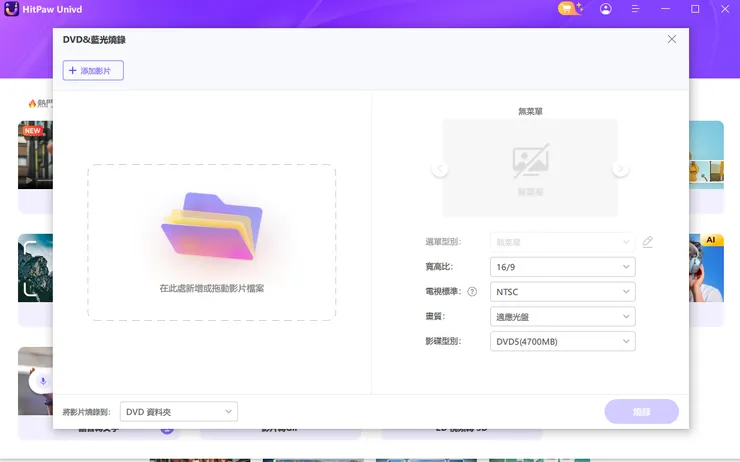Show previous menu template with left arrow
This screenshot has height=462, width=740.
click(439, 168)
